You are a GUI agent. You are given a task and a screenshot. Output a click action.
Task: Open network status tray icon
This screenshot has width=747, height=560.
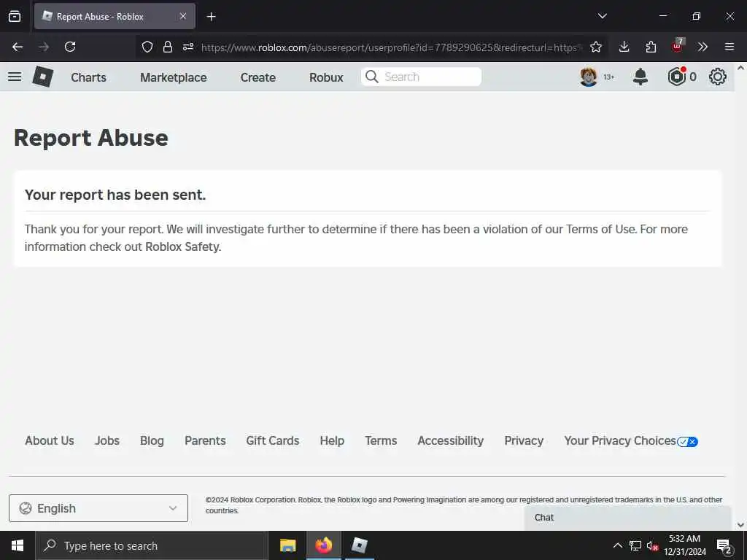pyautogui.click(x=635, y=545)
